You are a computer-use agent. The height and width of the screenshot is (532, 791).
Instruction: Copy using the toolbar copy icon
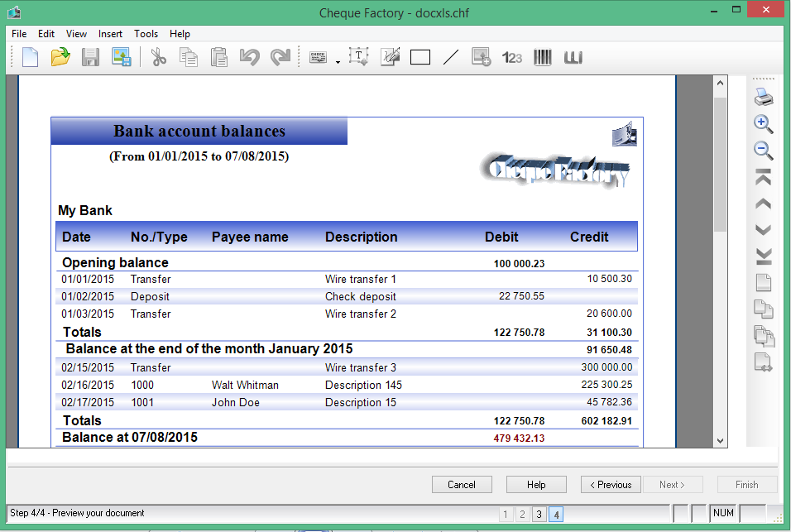(189, 57)
